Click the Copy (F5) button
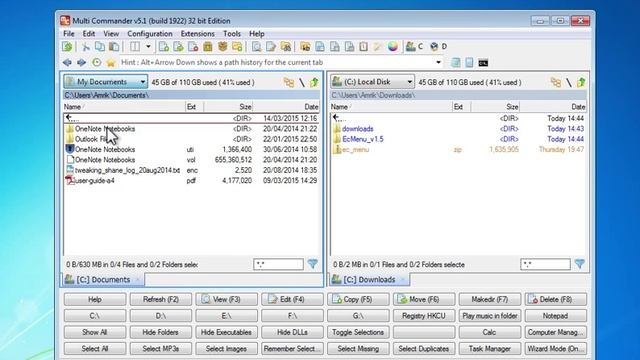 [x=358, y=299]
